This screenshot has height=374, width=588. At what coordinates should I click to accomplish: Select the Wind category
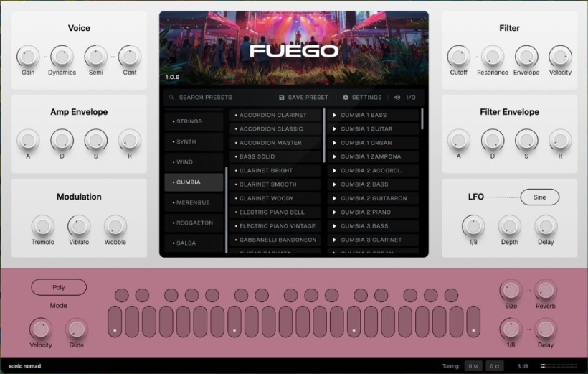click(x=194, y=162)
